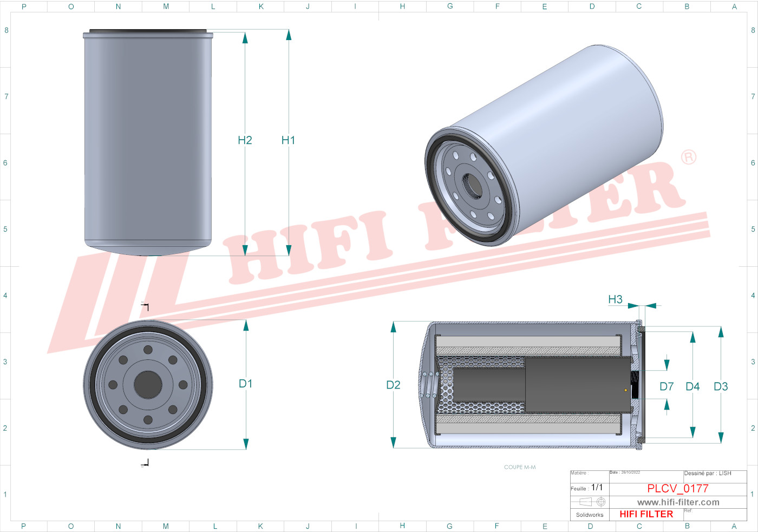Select the isometric filter view
Image resolution: width=758 pixels, height=532 pixels.
click(544, 145)
